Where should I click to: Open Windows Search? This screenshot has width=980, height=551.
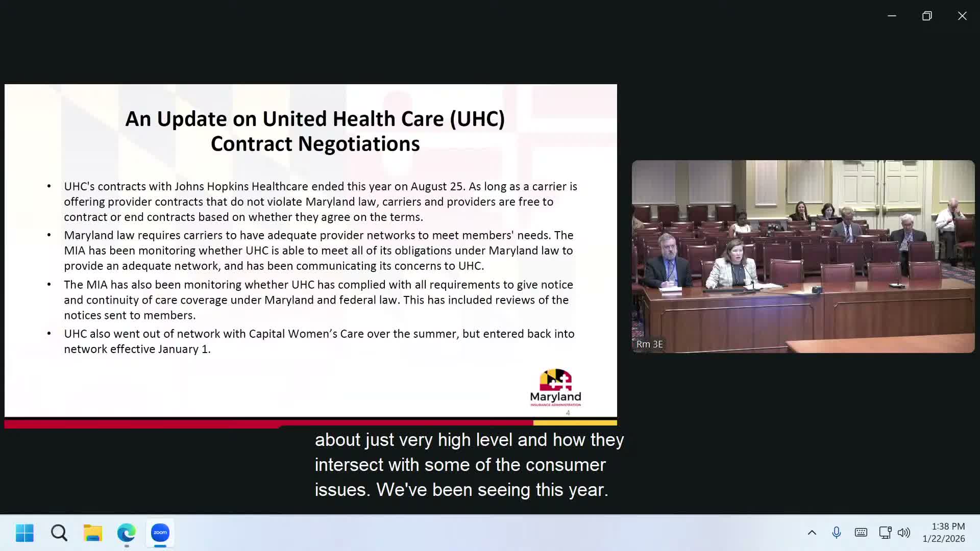tap(59, 533)
